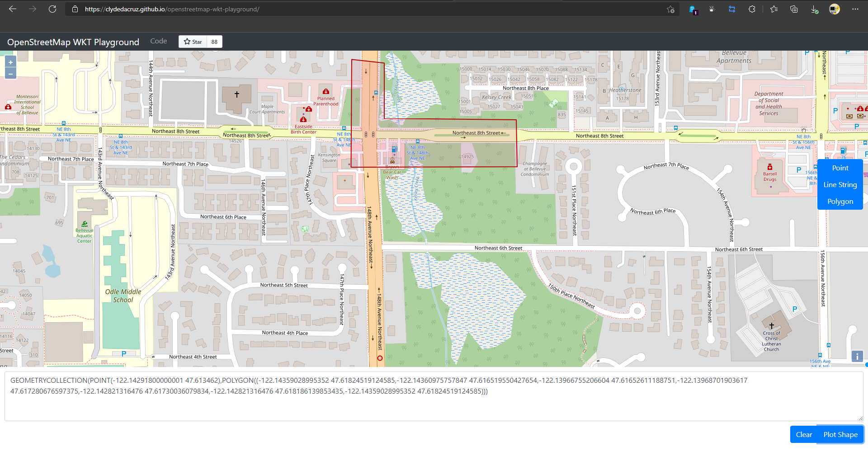This screenshot has width=868, height=456.
Task: Plot the shape on the map
Action: (x=840, y=434)
